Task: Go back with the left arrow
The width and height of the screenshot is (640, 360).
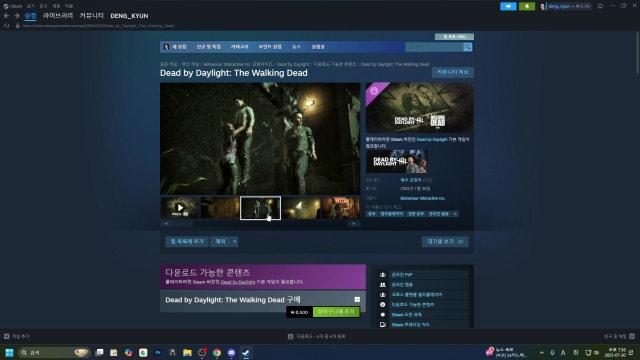Action: [6, 16]
